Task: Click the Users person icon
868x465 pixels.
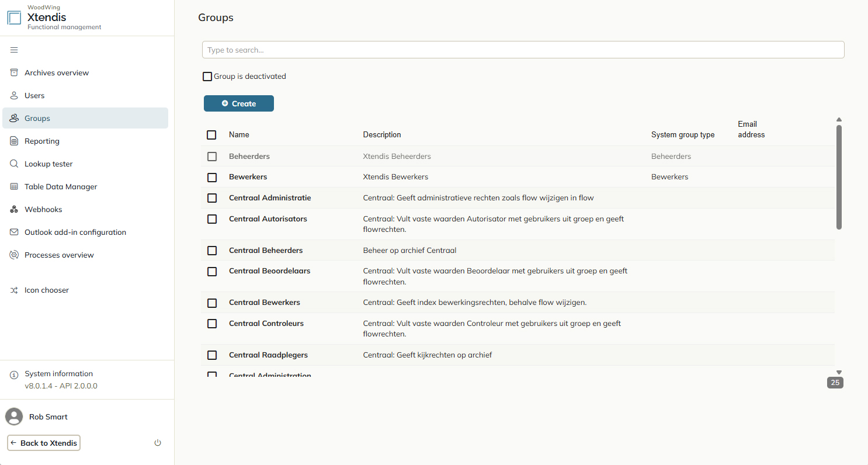Action: point(14,96)
